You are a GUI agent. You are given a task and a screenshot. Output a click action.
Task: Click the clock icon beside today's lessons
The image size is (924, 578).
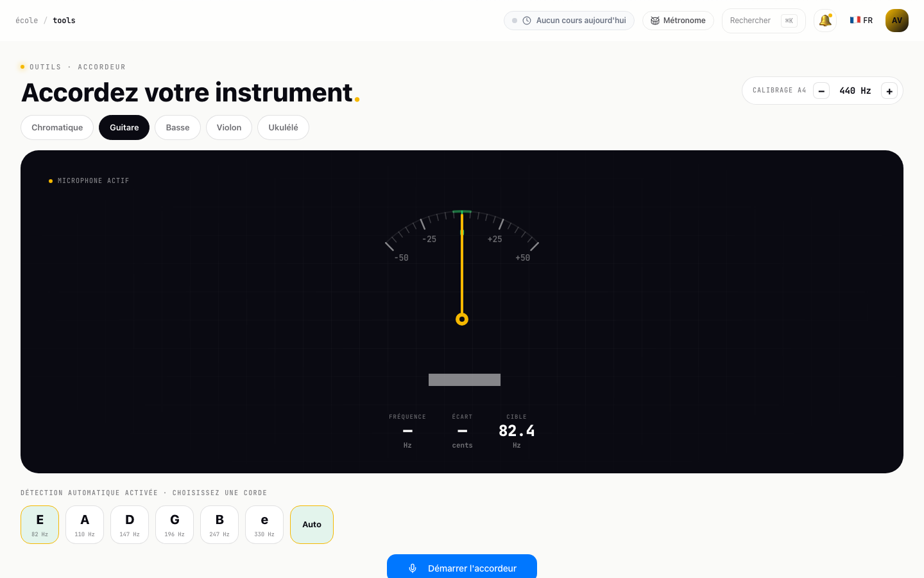(x=527, y=21)
